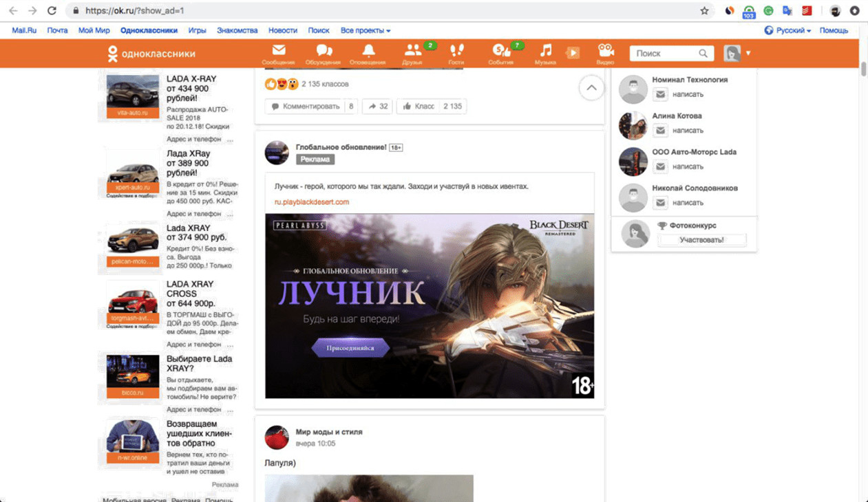868x502 pixels.
Task: Click the browser reload icon
Action: 52,11
